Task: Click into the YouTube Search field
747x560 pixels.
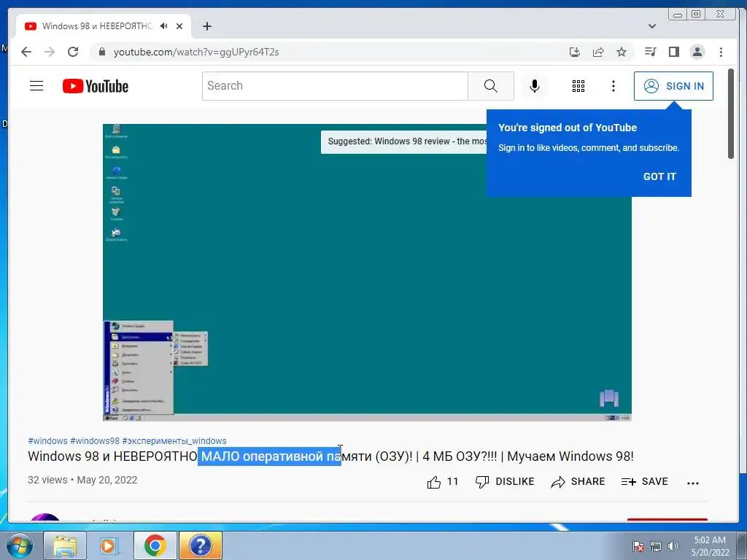Action: click(336, 86)
